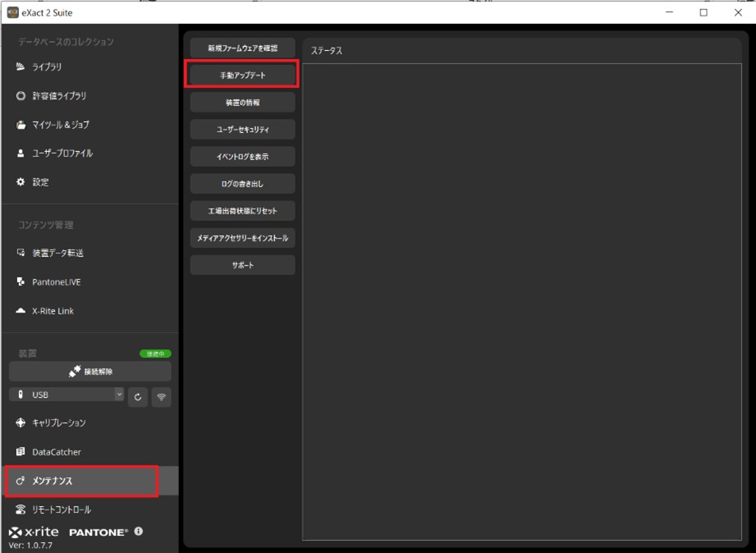
Task: Click the info icon beside PANTONE logo
Action: click(139, 532)
